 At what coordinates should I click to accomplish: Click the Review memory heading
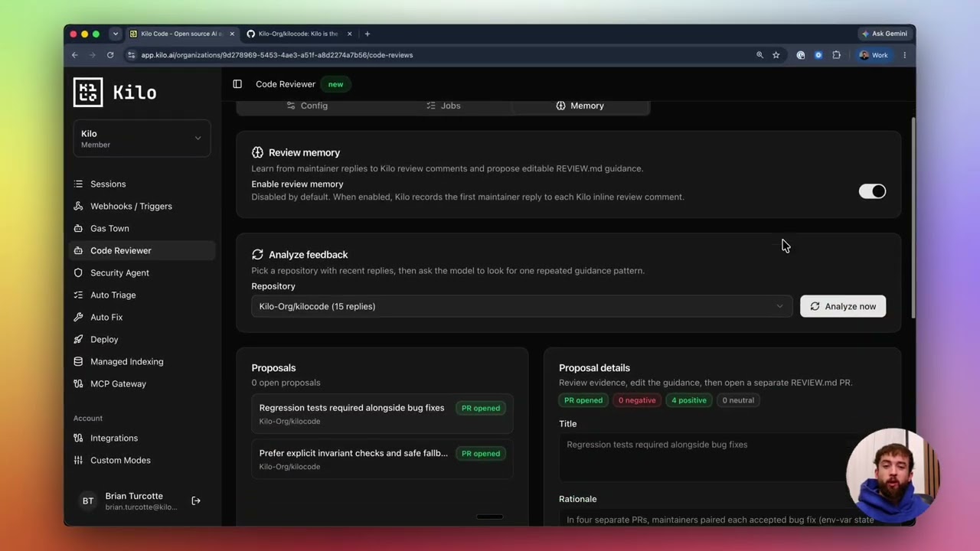click(304, 152)
